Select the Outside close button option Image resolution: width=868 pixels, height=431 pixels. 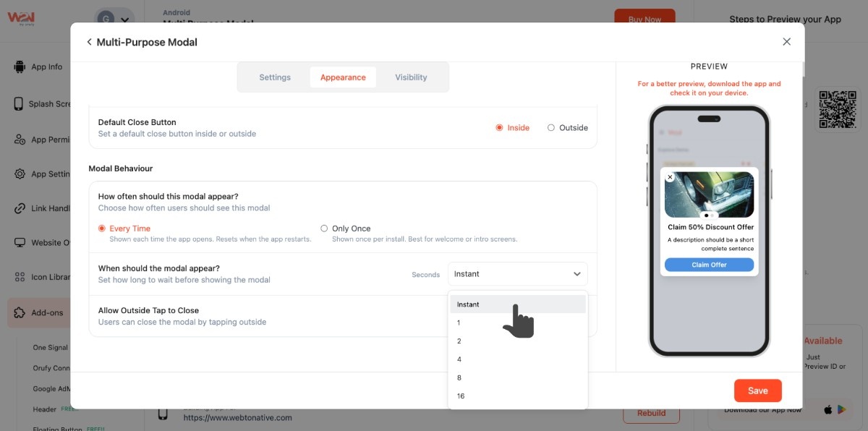click(551, 128)
